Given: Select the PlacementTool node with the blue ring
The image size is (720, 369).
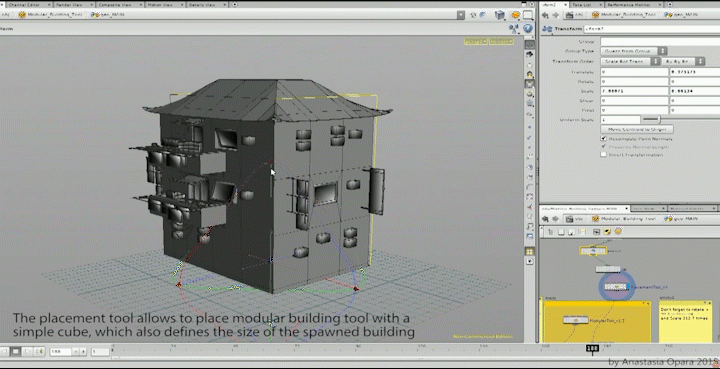Looking at the screenshot, I should 616,287.
